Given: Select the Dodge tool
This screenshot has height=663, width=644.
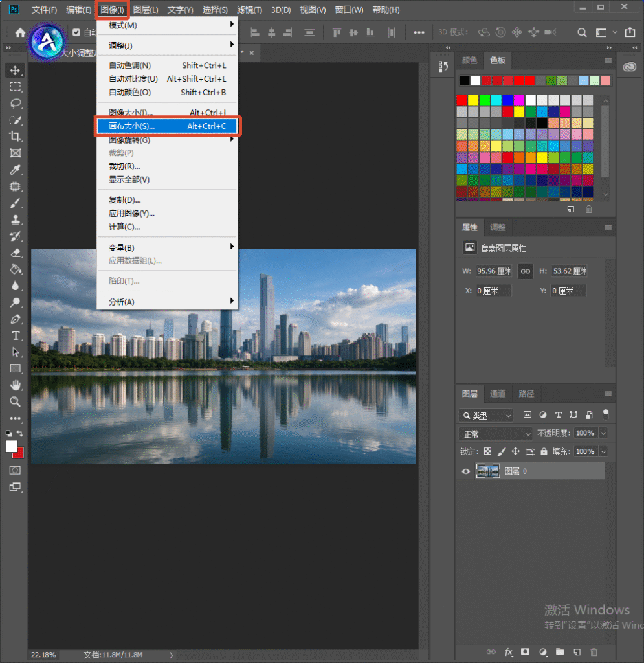Looking at the screenshot, I should (16, 302).
